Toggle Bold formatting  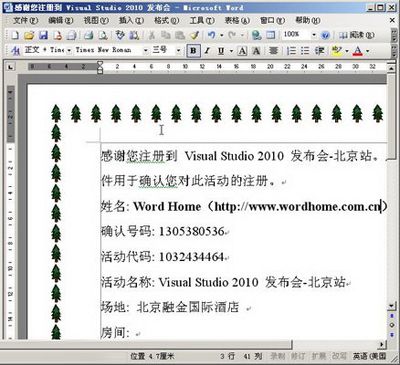[x=193, y=51]
